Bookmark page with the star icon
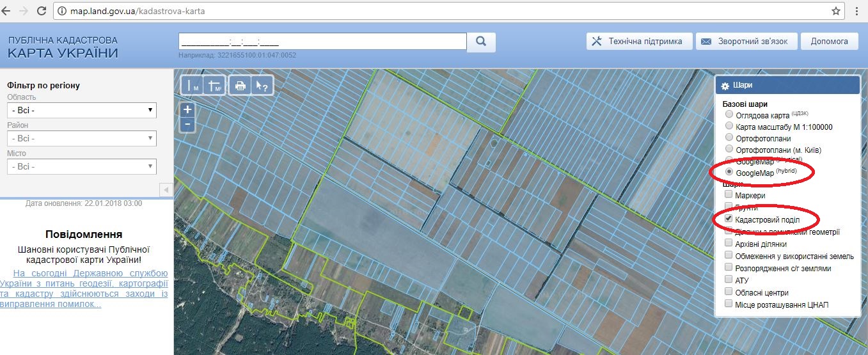868x355 pixels. (x=836, y=11)
